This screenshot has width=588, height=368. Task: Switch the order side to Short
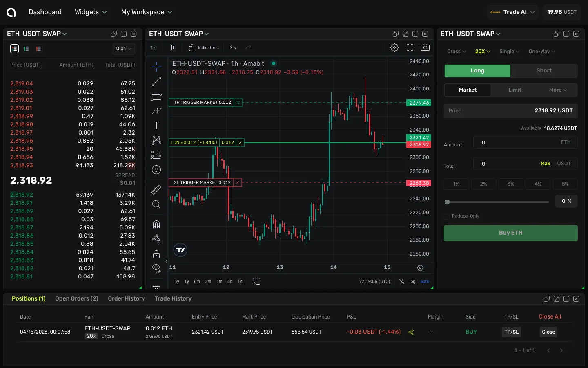(544, 71)
